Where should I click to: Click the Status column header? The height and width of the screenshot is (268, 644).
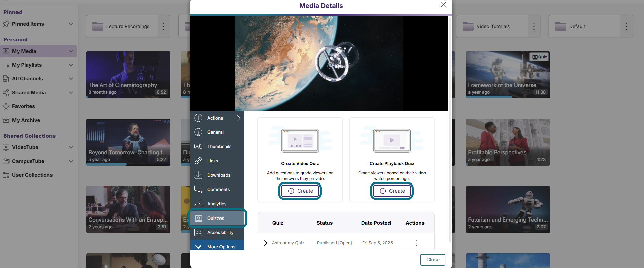pos(325,223)
